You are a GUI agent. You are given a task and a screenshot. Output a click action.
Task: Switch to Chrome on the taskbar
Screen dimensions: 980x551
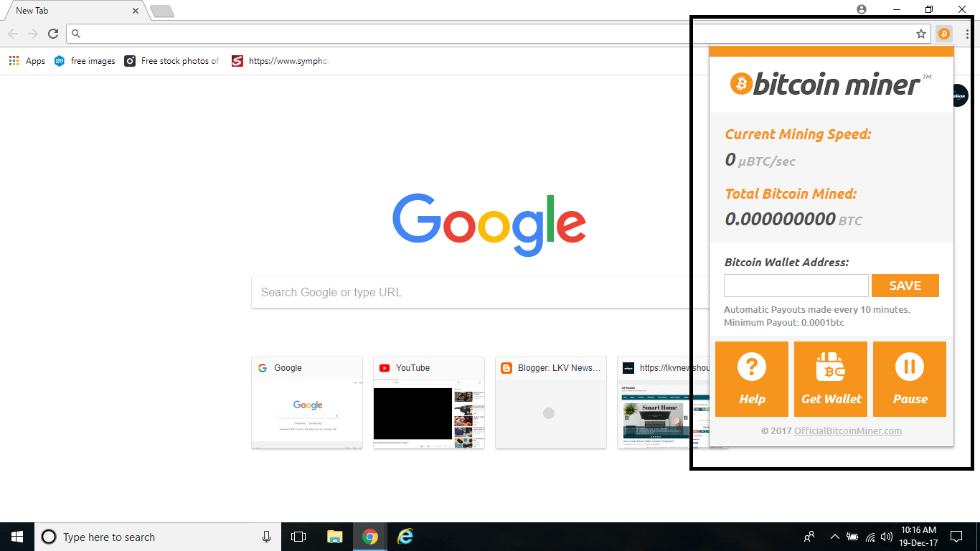tap(370, 537)
